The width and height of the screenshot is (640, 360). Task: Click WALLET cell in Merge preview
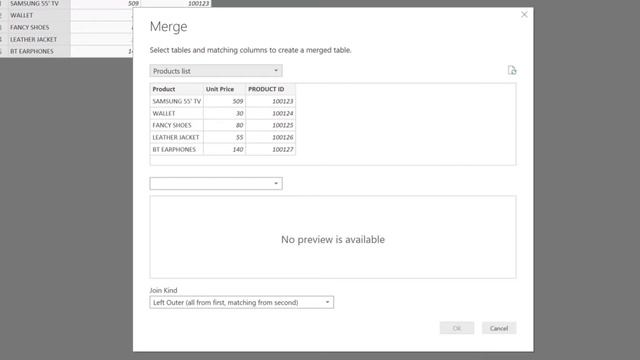pyautogui.click(x=177, y=113)
